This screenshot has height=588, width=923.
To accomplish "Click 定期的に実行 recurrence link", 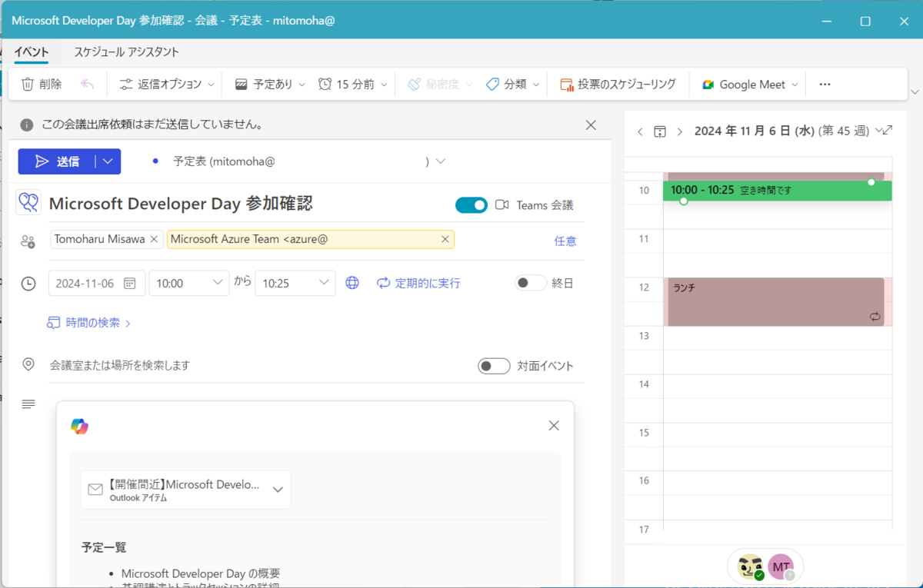I will click(418, 283).
